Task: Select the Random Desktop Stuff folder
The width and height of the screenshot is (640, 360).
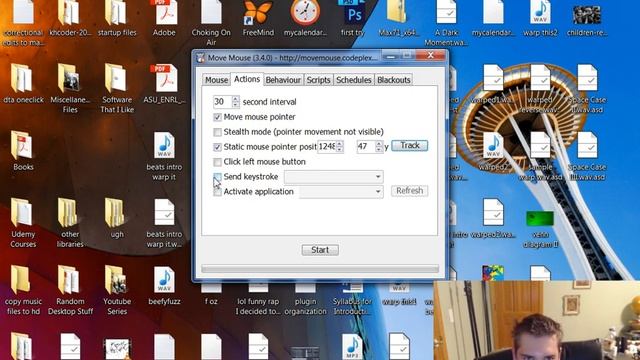Action: point(70,290)
